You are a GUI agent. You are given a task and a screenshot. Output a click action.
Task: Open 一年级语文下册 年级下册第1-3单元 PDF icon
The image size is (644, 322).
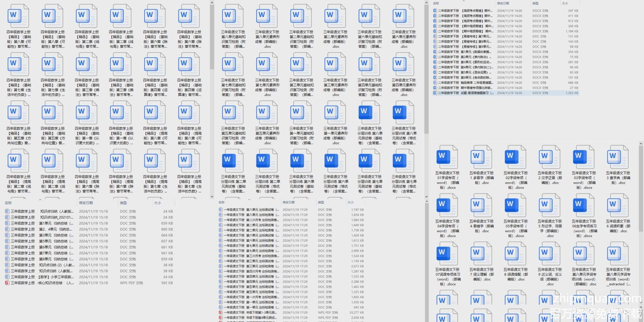[x=221, y=313]
